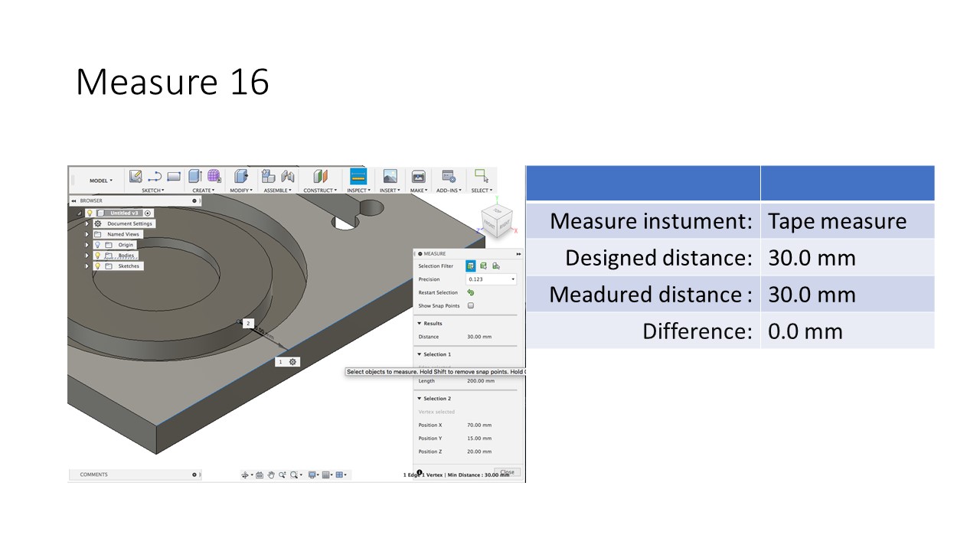
Task: Click the Look At icon in navigation bar
Action: point(260,475)
